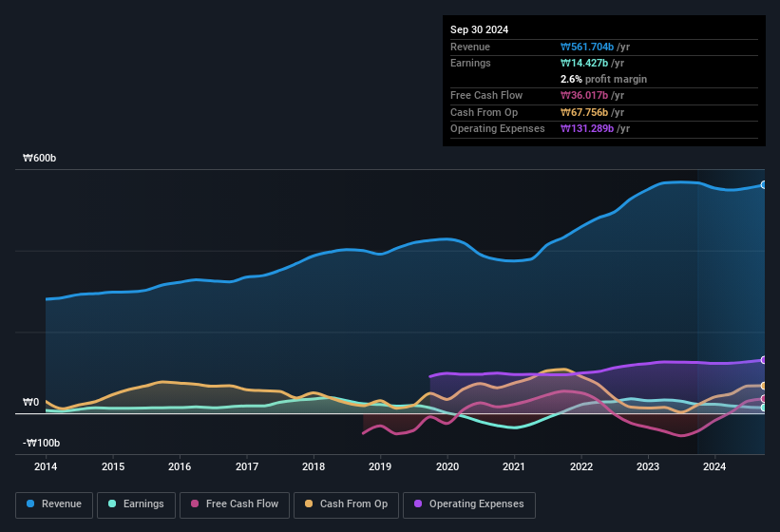Click the ₩14.427b earnings value

[584, 63]
